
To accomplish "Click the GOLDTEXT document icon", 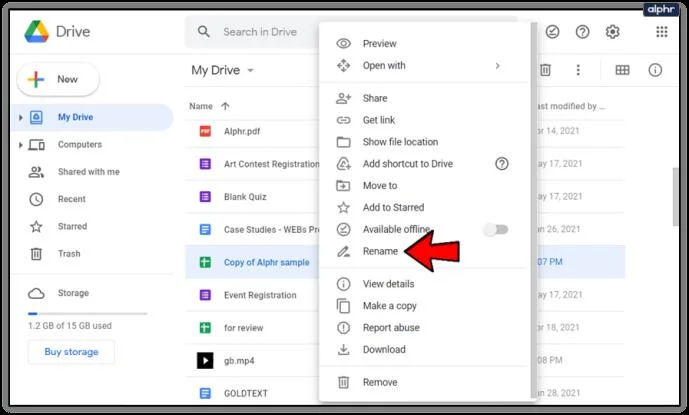I will click(x=205, y=393).
